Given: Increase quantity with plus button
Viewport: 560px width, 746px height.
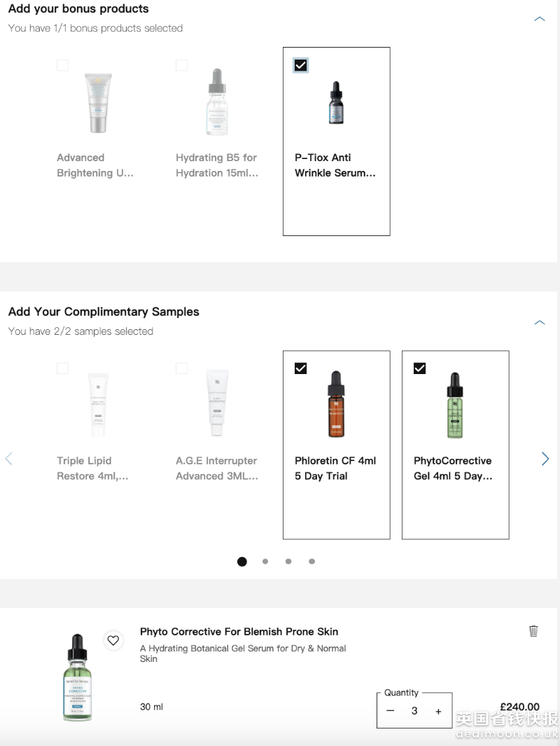Looking at the screenshot, I should [438, 711].
